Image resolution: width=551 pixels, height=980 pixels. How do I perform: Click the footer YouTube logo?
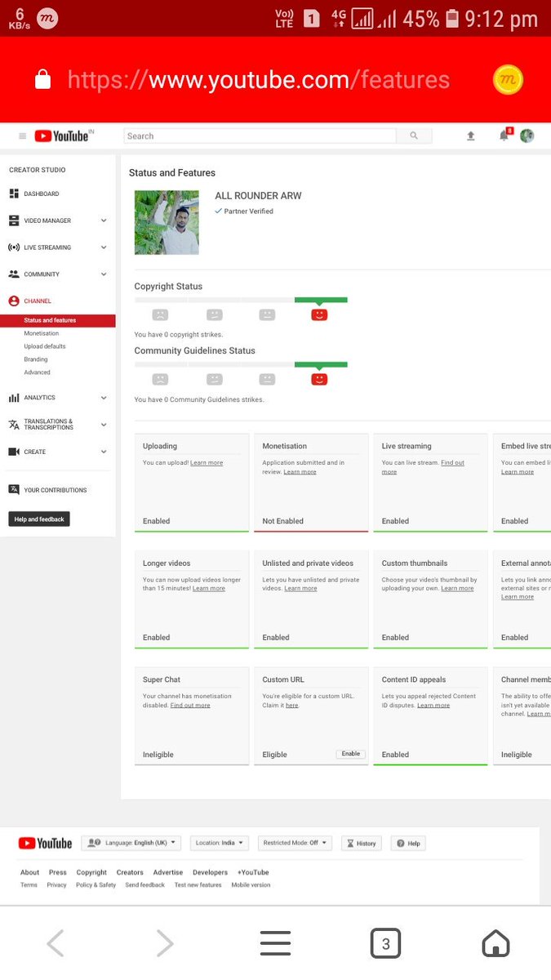pyautogui.click(x=45, y=844)
